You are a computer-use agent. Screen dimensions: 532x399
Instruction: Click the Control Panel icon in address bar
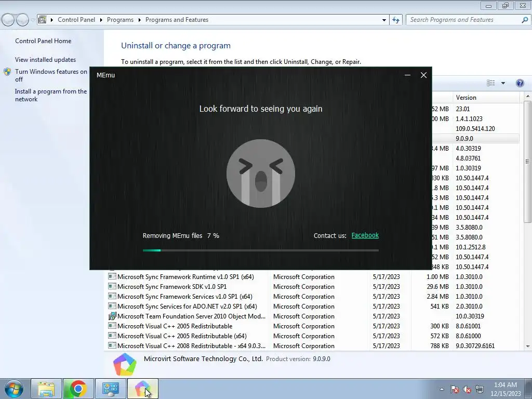pos(43,20)
